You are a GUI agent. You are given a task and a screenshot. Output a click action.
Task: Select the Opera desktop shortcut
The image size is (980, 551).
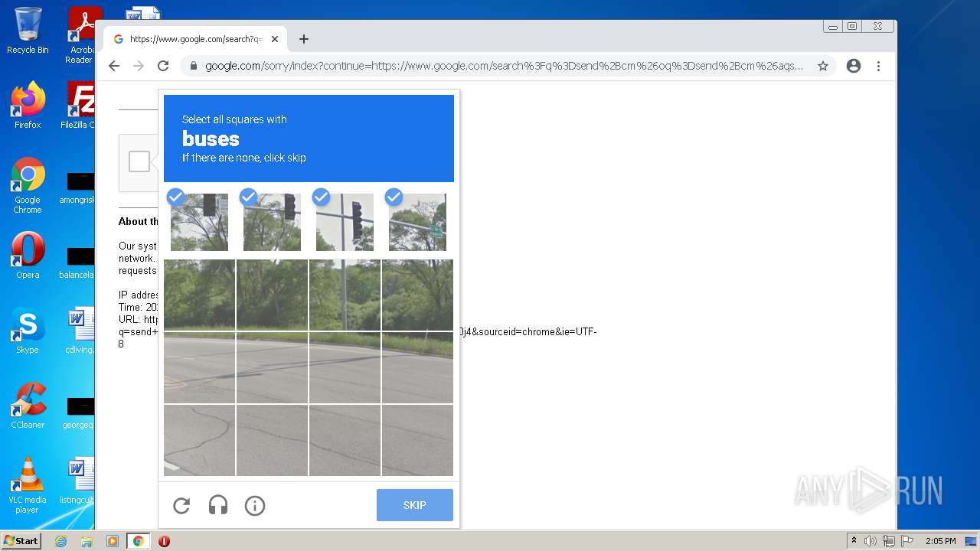pyautogui.click(x=28, y=256)
